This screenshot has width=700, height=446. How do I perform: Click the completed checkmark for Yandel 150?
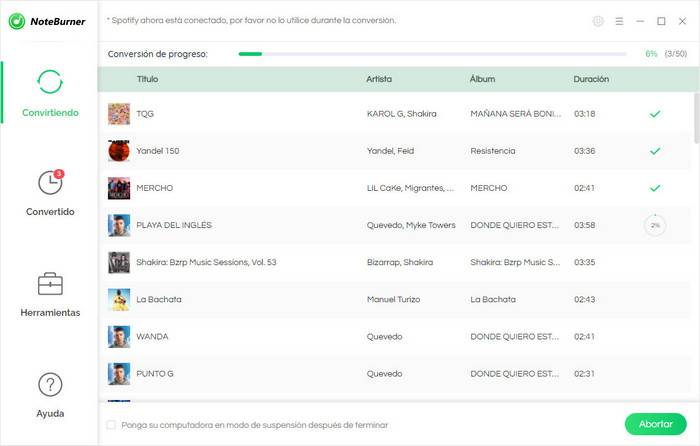[654, 151]
